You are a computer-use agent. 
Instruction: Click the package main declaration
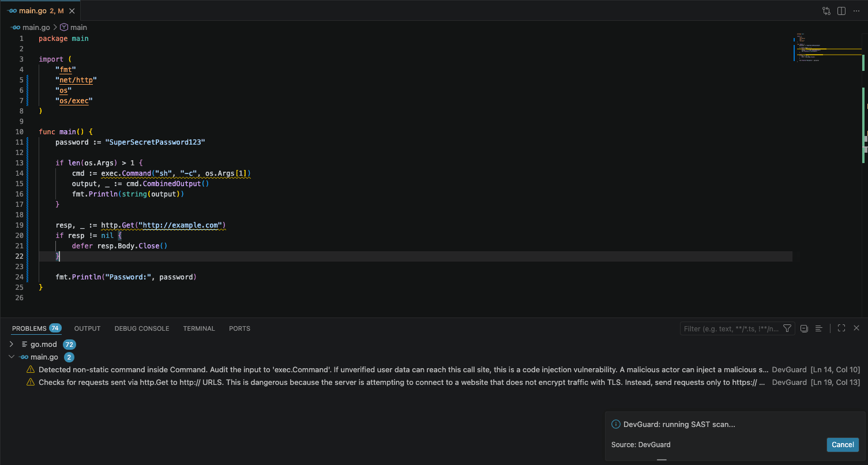tap(63, 39)
